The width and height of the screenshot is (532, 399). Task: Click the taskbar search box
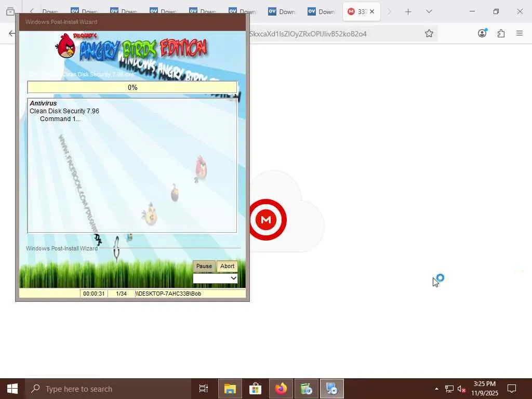(x=108, y=389)
